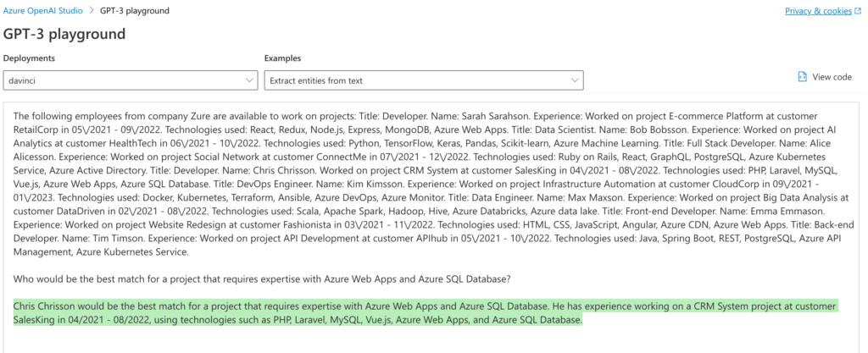Click the second highlighted line starting with 'SalesKing'
The image size is (868, 353).
point(297,320)
